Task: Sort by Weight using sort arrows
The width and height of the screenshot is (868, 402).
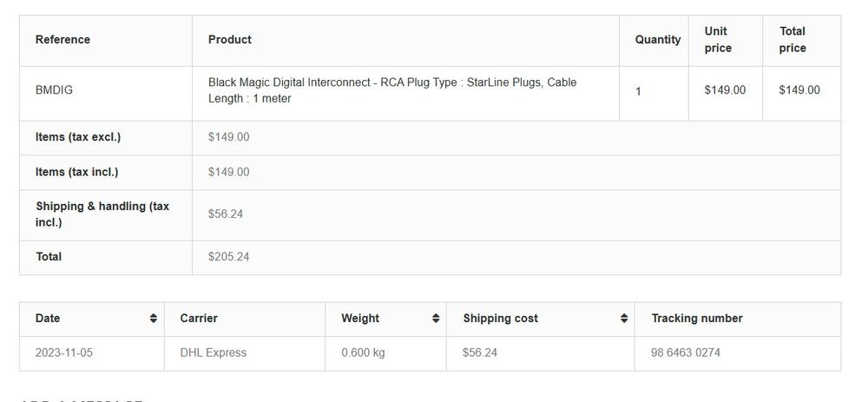Action: 437,319
